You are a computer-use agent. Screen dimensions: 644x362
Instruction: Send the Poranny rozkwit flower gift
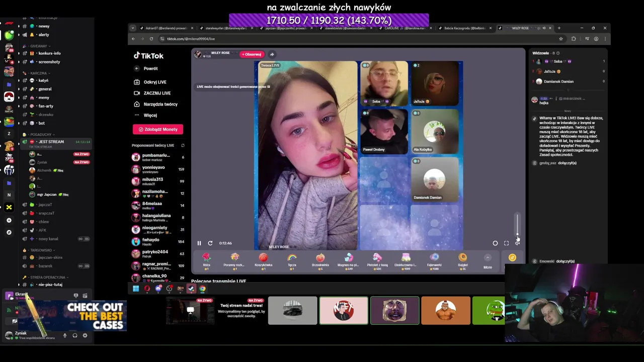click(x=234, y=260)
